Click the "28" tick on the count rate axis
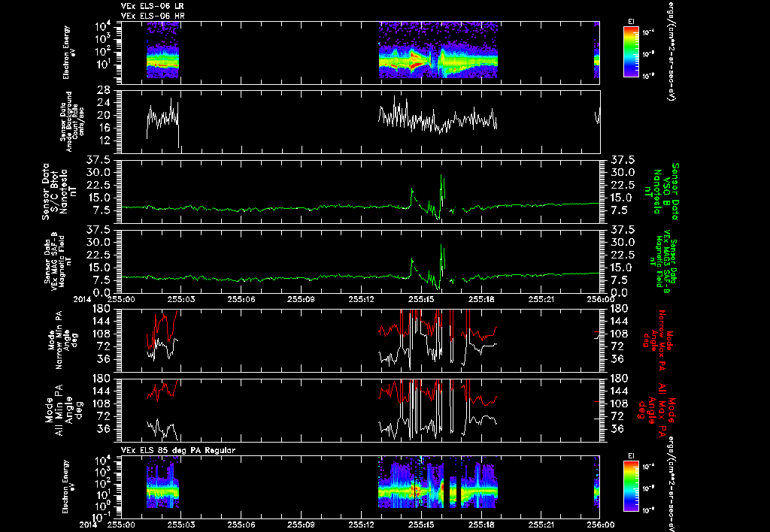The image size is (770, 532). [x=104, y=90]
